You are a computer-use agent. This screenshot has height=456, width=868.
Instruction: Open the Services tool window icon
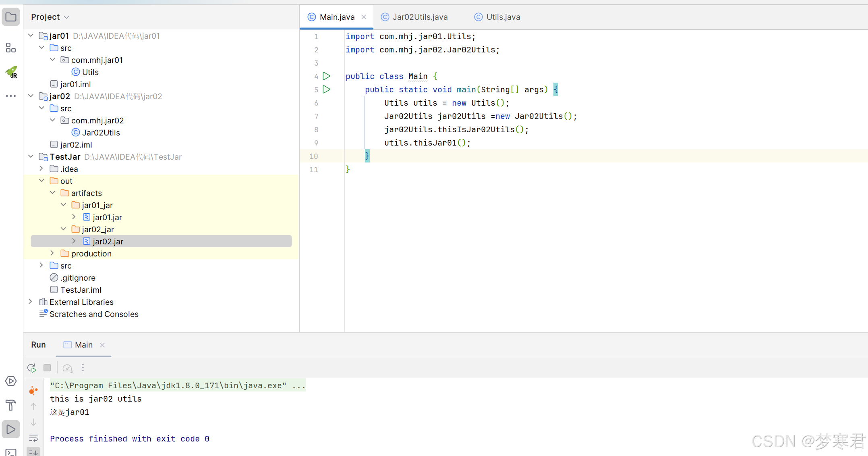[x=11, y=381]
